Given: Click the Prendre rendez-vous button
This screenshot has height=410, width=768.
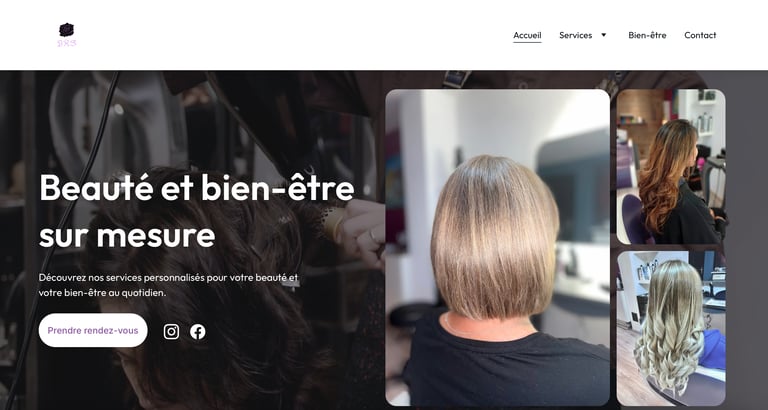Looking at the screenshot, I should tap(93, 330).
